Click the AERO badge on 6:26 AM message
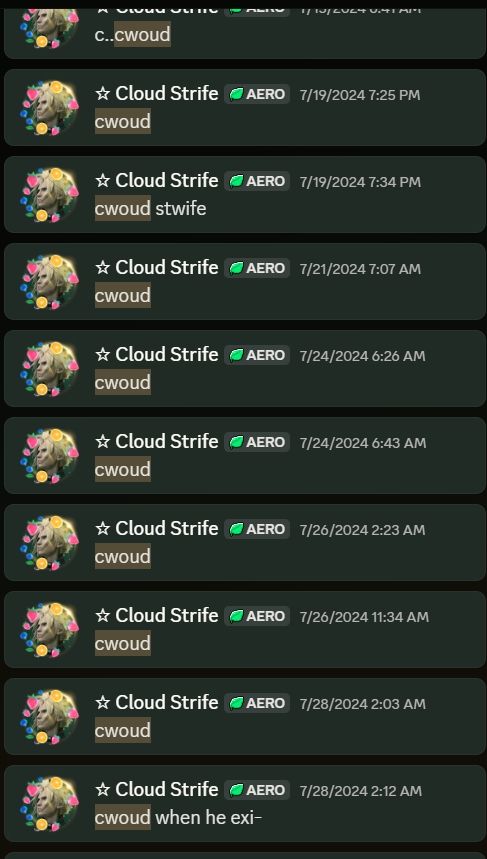The image size is (487, 859). pyautogui.click(x=257, y=355)
